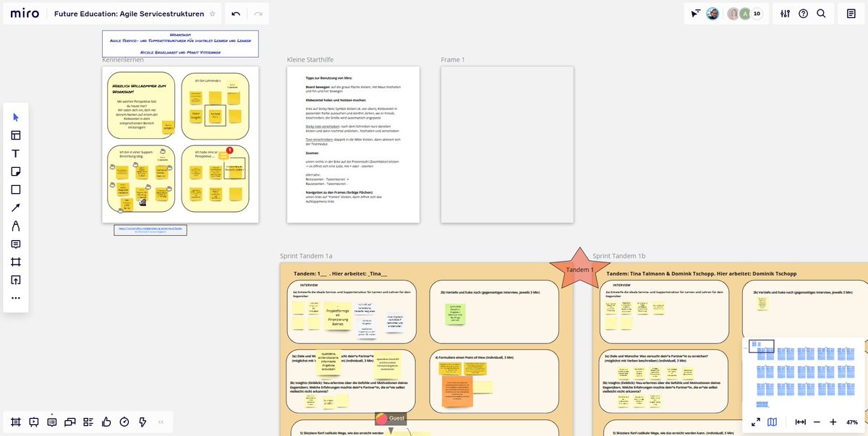Image resolution: width=868 pixels, height=436 pixels.
Task: Open board title Future Education: Agile Servicestrukturen
Action: (x=129, y=14)
